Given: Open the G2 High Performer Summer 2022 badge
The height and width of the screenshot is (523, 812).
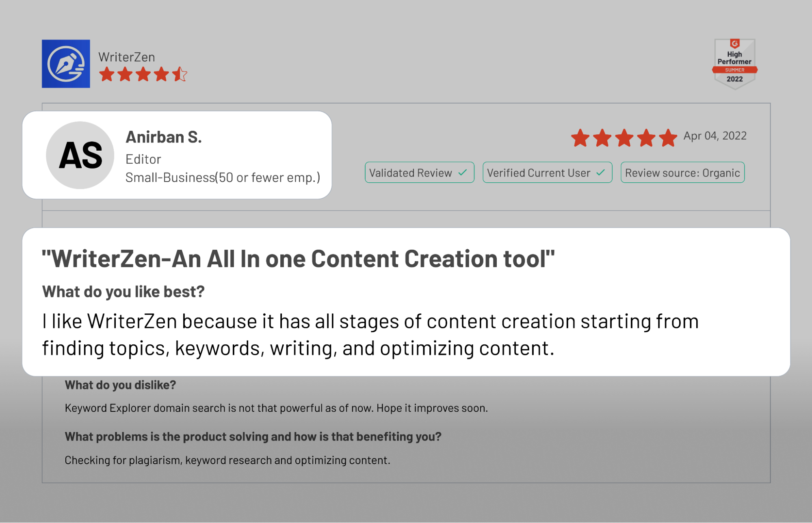Looking at the screenshot, I should (734, 63).
